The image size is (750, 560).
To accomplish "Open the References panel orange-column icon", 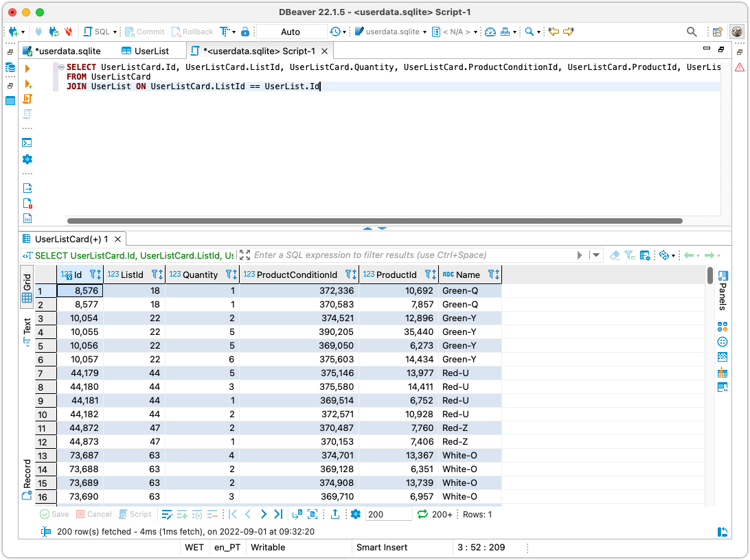I will (x=723, y=372).
